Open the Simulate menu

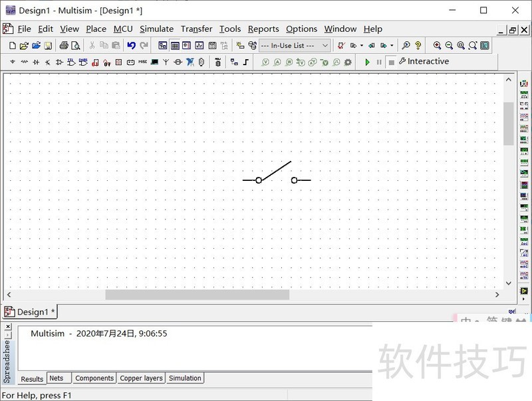156,29
